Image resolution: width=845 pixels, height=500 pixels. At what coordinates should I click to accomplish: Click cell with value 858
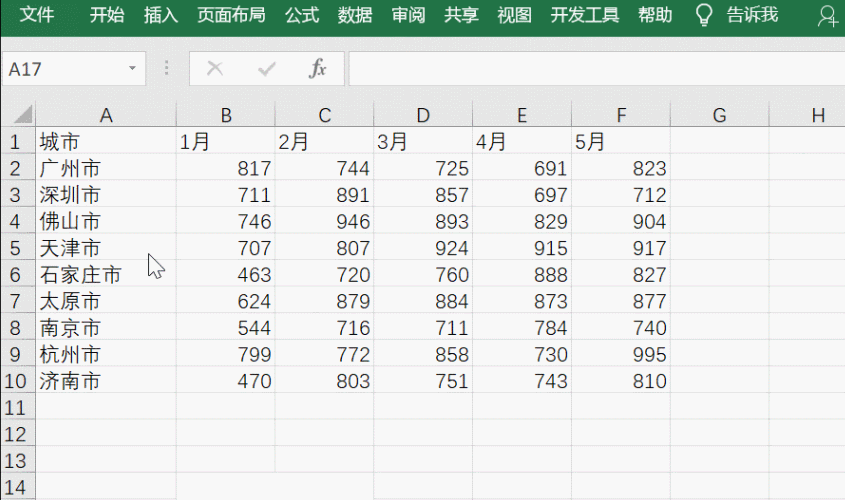point(423,353)
